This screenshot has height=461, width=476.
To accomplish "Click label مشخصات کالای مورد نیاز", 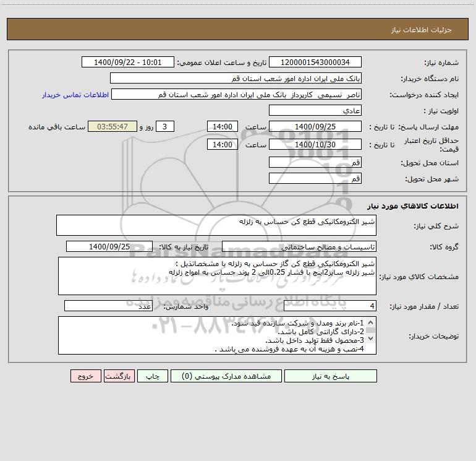I will pos(419,277).
